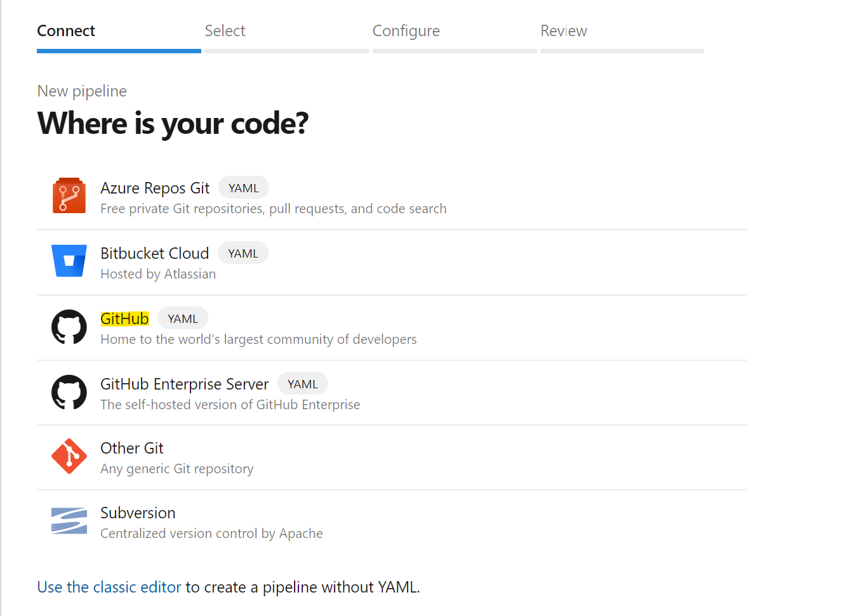Viewport: 852px width, 616px height.
Task: Choose the Other Git option title
Action: tap(132, 449)
